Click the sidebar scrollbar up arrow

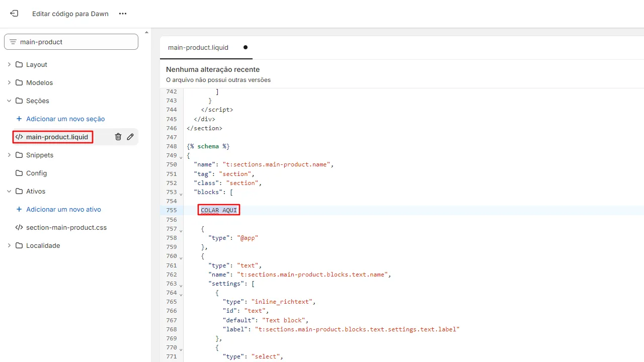pyautogui.click(x=147, y=32)
